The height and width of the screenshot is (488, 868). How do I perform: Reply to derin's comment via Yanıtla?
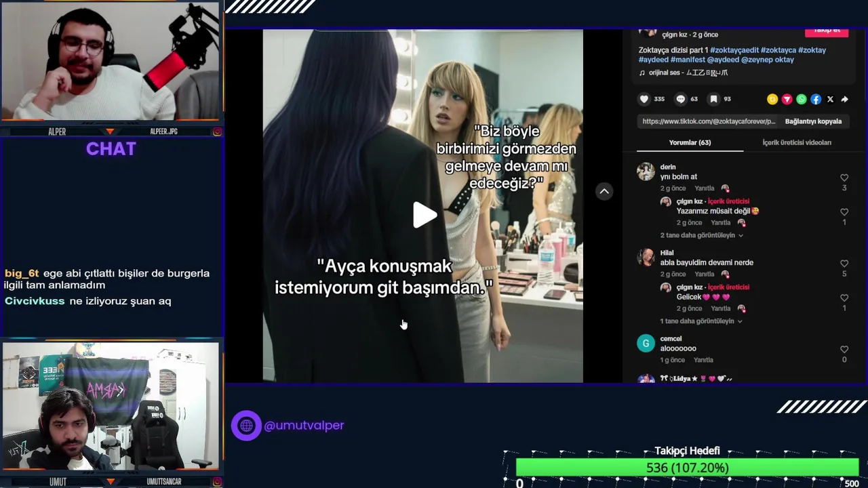[x=705, y=188]
